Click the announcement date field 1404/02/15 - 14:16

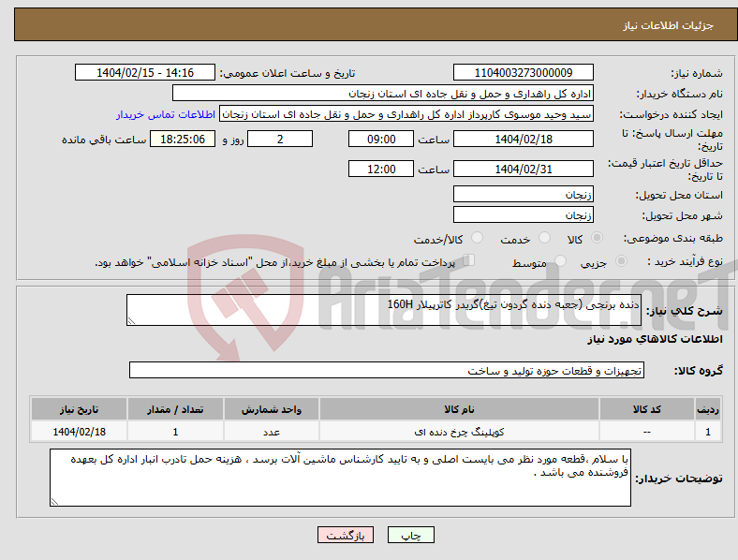point(145,72)
